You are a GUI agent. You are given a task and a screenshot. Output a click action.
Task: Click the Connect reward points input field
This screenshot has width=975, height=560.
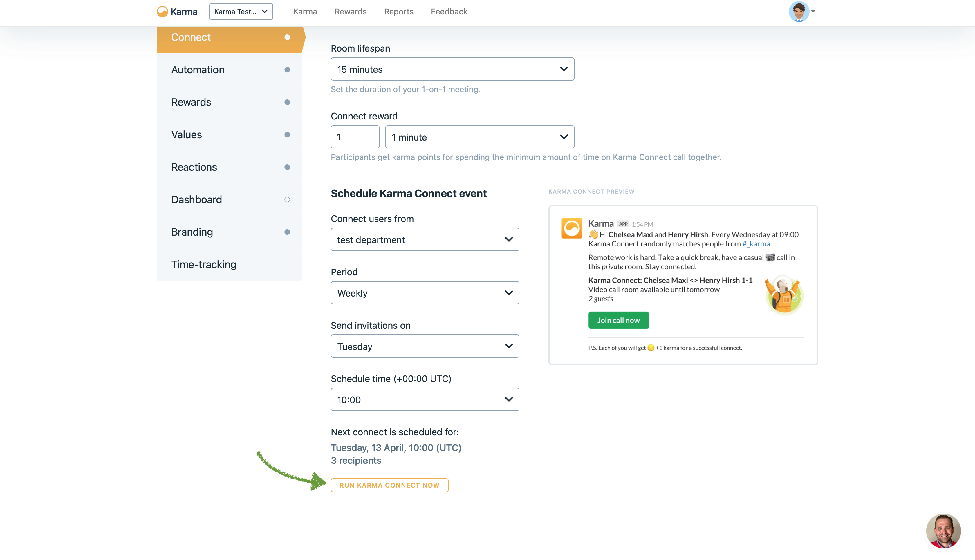point(355,137)
